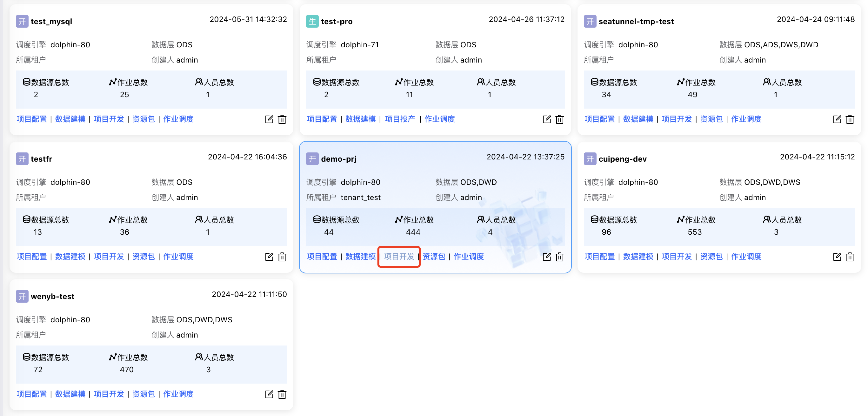Open 数据建模 for demo-prj
868x416 pixels.
click(361, 257)
